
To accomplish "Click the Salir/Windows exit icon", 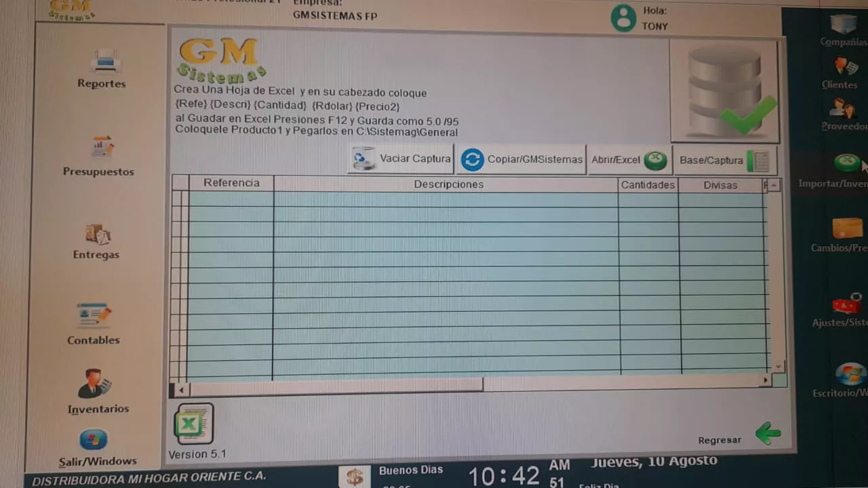I will [93, 440].
